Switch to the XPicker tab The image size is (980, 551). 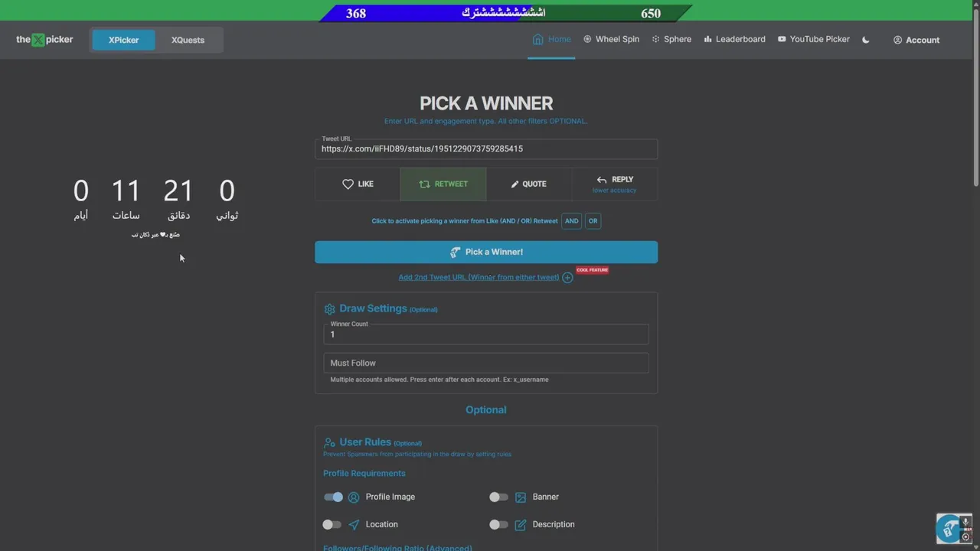(123, 40)
